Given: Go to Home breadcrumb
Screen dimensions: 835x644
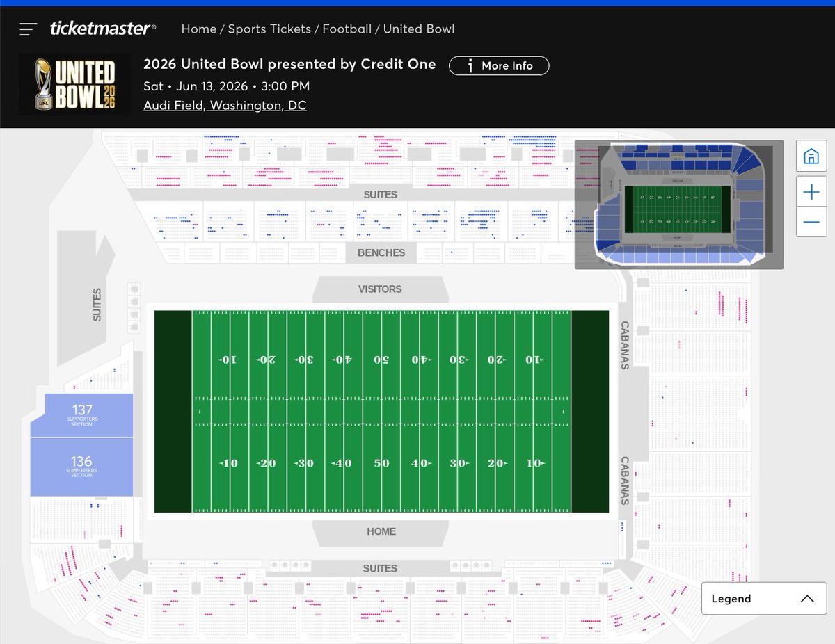Looking at the screenshot, I should click(198, 29).
